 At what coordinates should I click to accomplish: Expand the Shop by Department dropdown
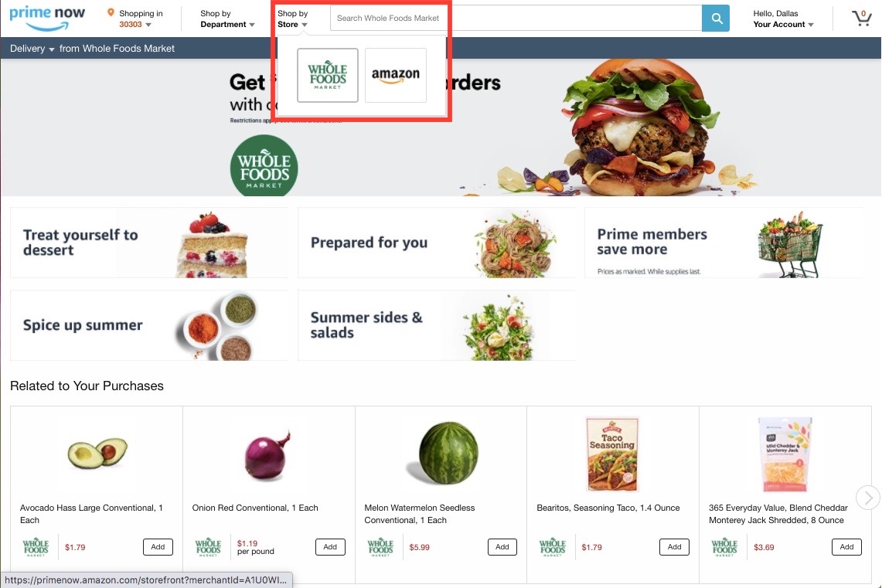pos(227,19)
